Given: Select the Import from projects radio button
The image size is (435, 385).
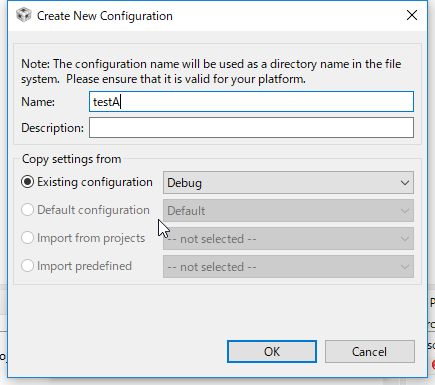Looking at the screenshot, I should [27, 238].
